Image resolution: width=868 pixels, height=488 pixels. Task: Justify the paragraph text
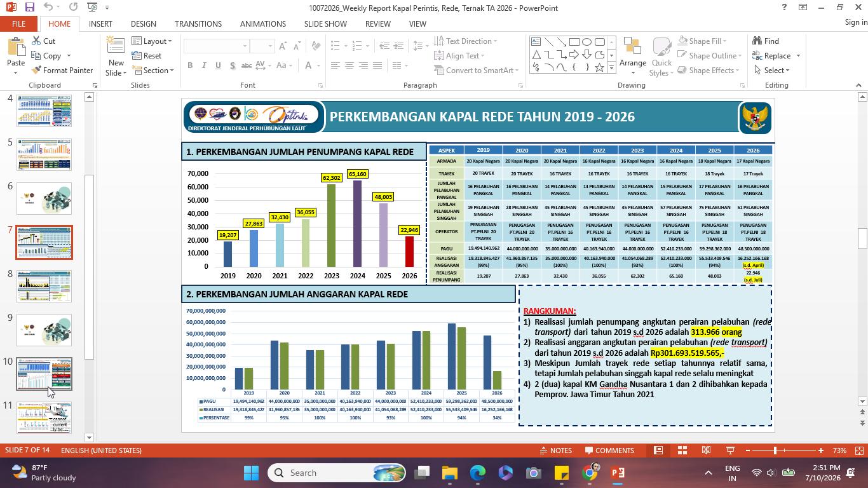tap(377, 65)
